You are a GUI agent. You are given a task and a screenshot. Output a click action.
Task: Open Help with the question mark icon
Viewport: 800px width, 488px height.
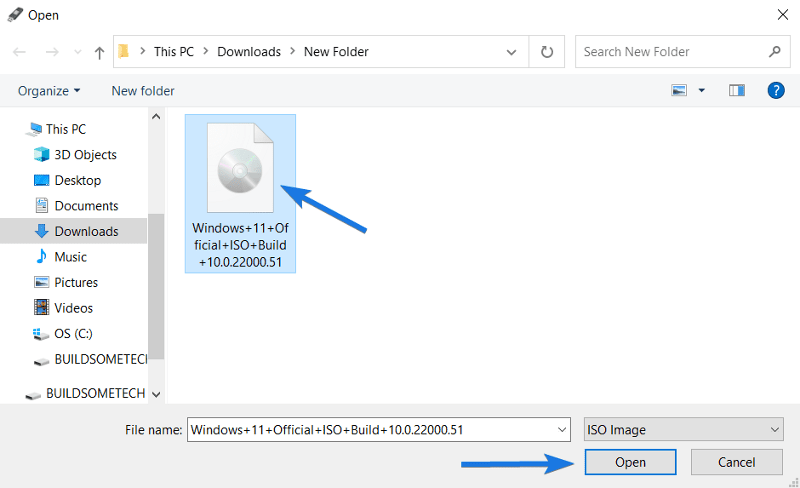click(776, 90)
